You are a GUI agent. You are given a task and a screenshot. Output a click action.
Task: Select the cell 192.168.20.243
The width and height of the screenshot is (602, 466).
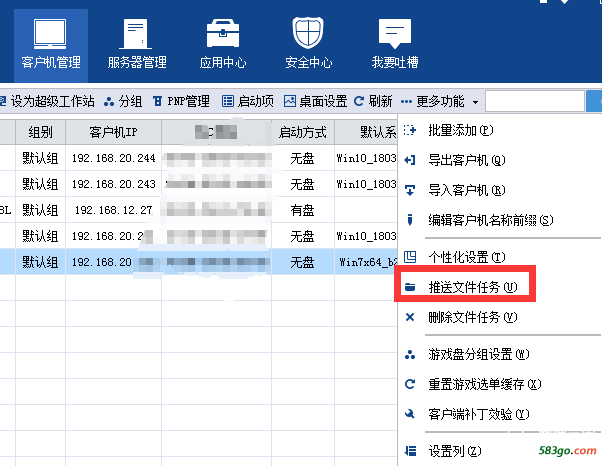point(113,184)
